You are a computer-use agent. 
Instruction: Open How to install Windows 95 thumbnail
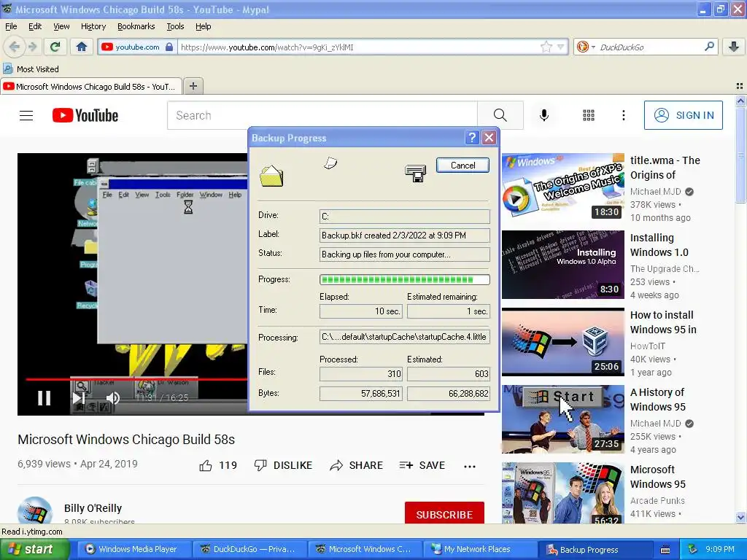pyautogui.click(x=562, y=342)
